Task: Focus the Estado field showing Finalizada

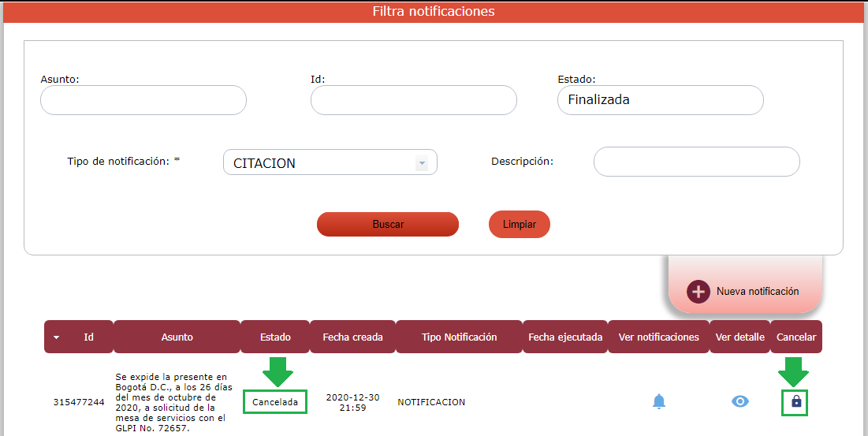Action: [x=660, y=100]
